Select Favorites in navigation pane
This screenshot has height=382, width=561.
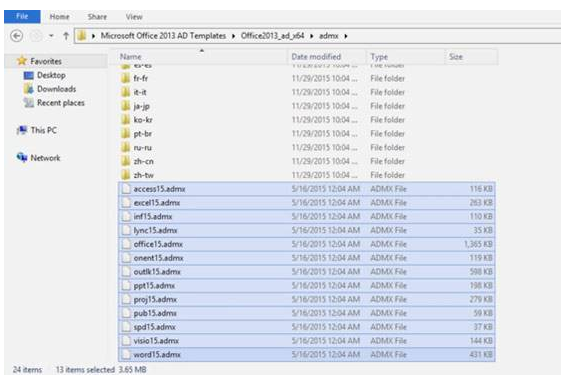(x=46, y=61)
